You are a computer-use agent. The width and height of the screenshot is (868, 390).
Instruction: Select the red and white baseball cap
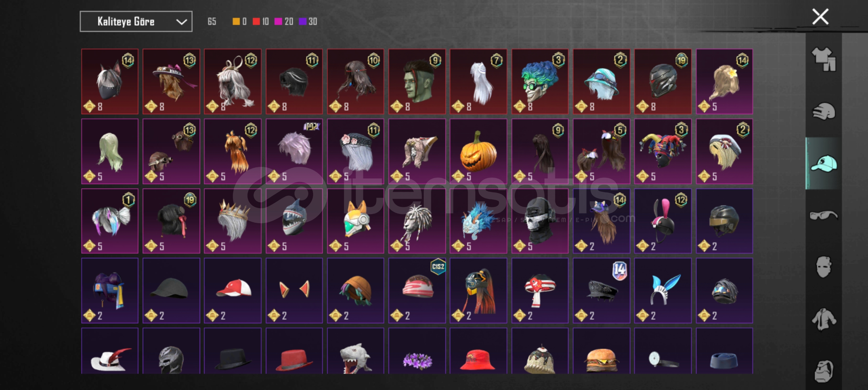[x=232, y=290]
